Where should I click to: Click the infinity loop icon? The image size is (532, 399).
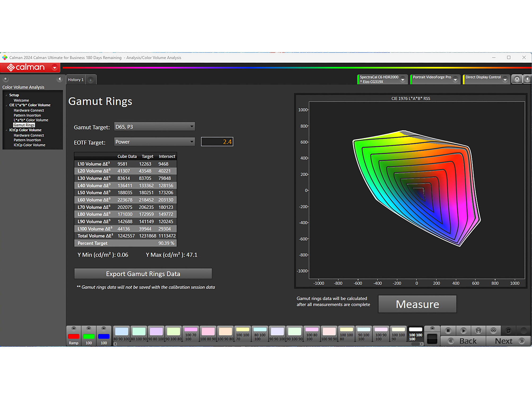pyautogui.click(x=493, y=331)
